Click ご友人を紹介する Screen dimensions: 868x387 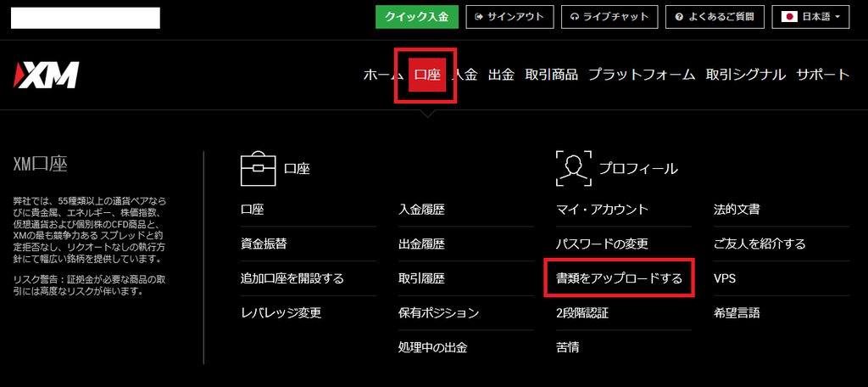(x=759, y=244)
